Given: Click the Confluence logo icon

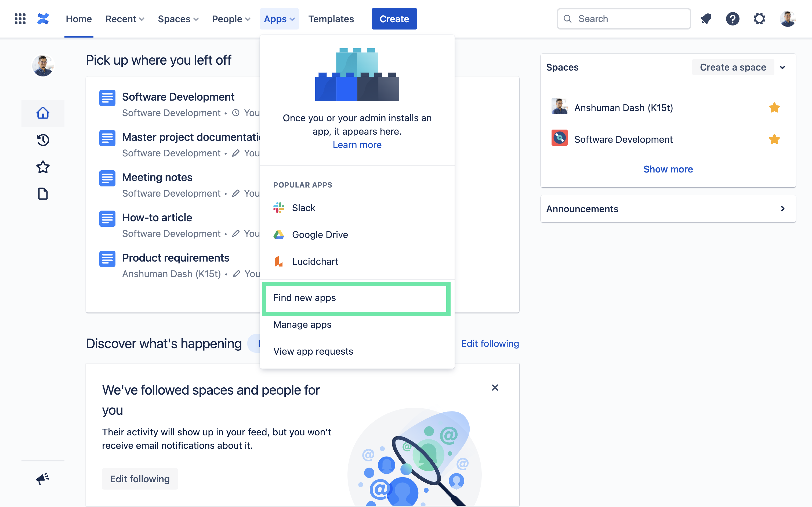Looking at the screenshot, I should [43, 19].
